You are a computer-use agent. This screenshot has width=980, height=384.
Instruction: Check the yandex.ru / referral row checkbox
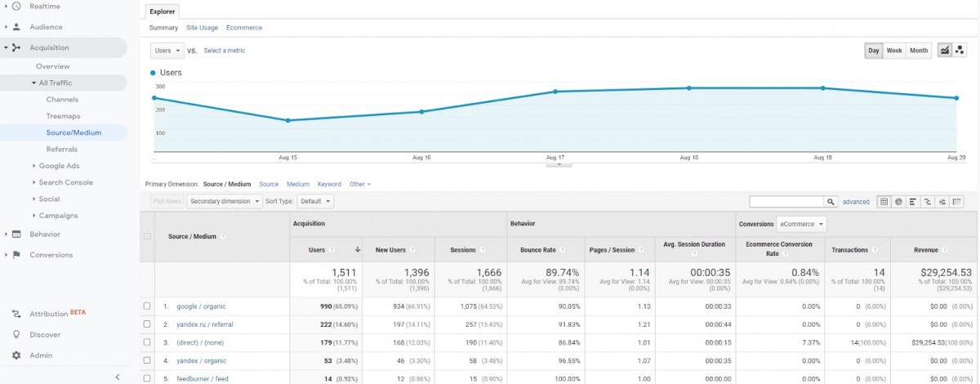147,324
